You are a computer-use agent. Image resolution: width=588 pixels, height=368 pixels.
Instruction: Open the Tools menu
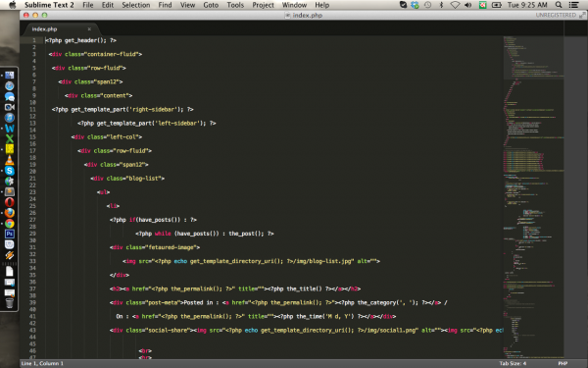(x=235, y=5)
